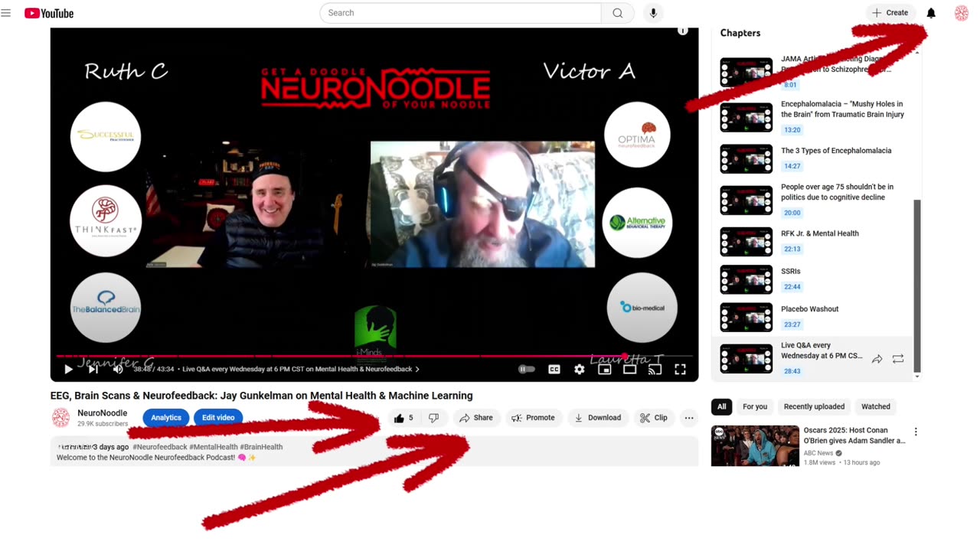Expand the video description box
This screenshot has width=980, height=551.
(x=374, y=452)
